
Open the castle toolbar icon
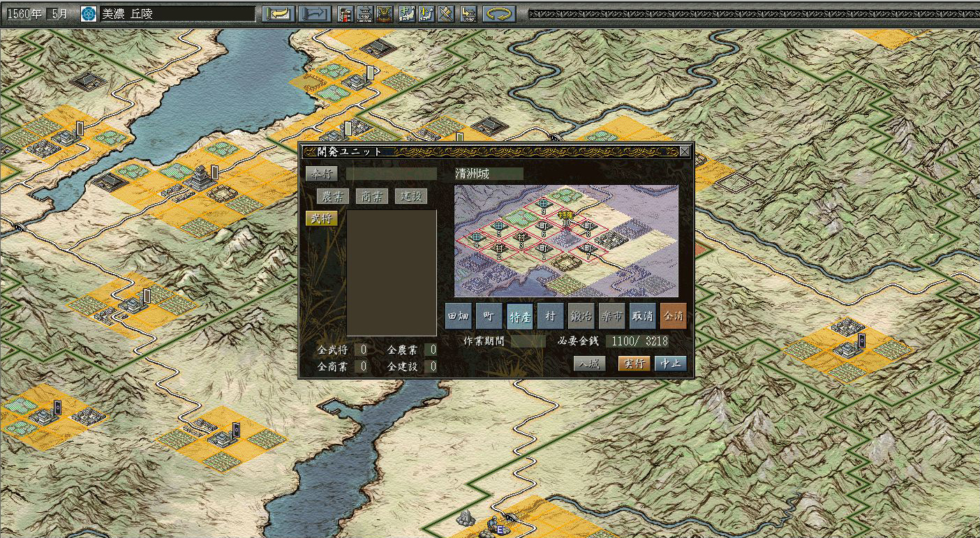(x=364, y=14)
